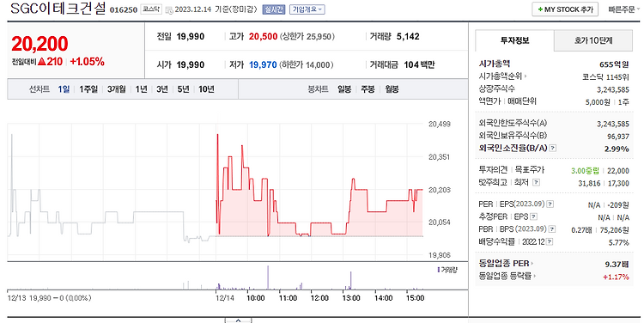Click the calendar icon before the date
The height and width of the screenshot is (323, 644).
[169, 9]
